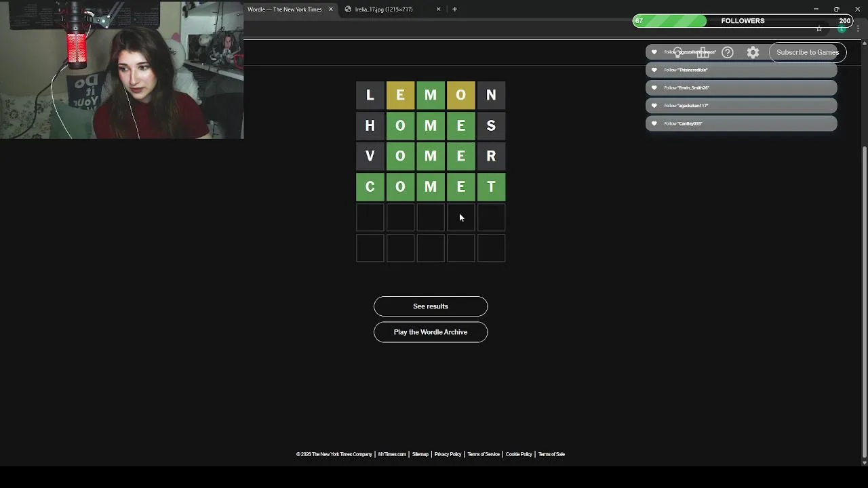Click the page's vertical scrollbar thumb
Image resolution: width=868 pixels, height=488 pixels.
pyautogui.click(x=864, y=301)
